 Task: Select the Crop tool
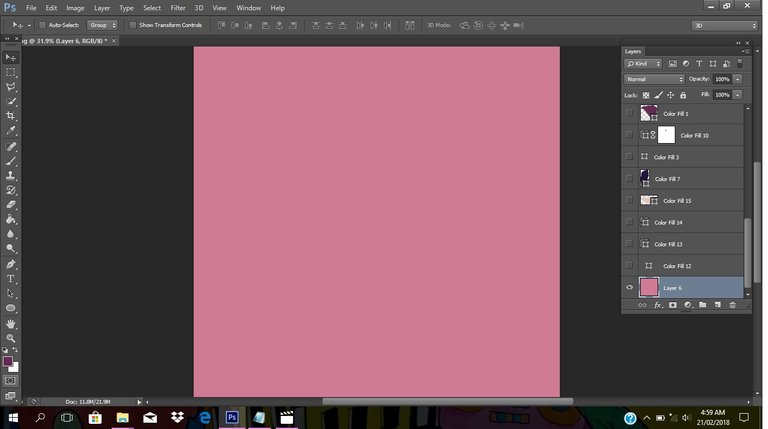tap(10, 116)
